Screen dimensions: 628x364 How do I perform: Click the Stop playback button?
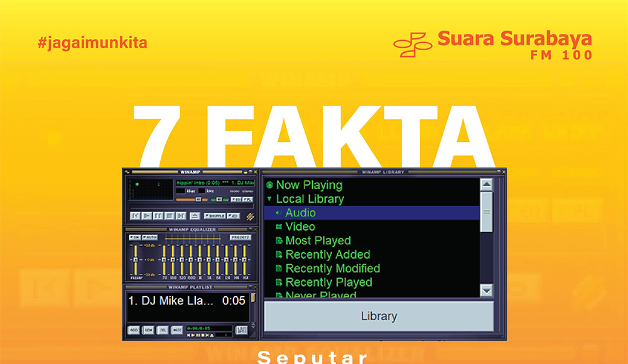click(x=168, y=216)
